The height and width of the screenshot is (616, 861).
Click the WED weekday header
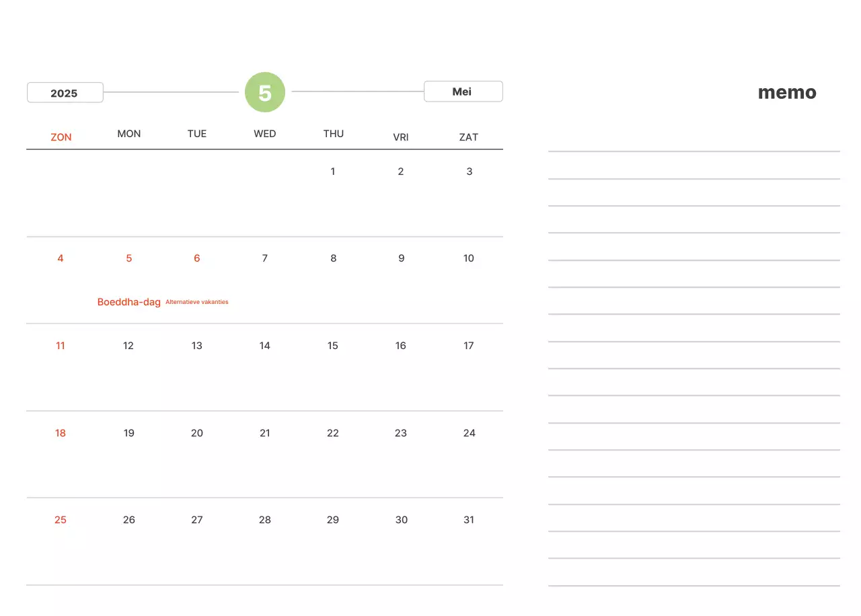click(x=265, y=134)
